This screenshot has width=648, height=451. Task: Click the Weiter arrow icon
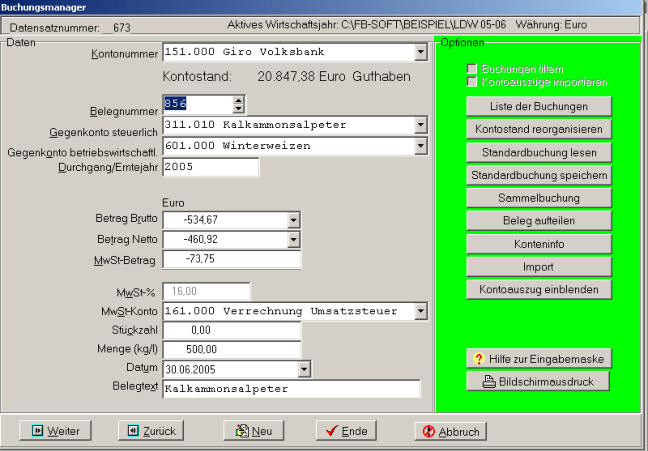pyautogui.click(x=37, y=431)
